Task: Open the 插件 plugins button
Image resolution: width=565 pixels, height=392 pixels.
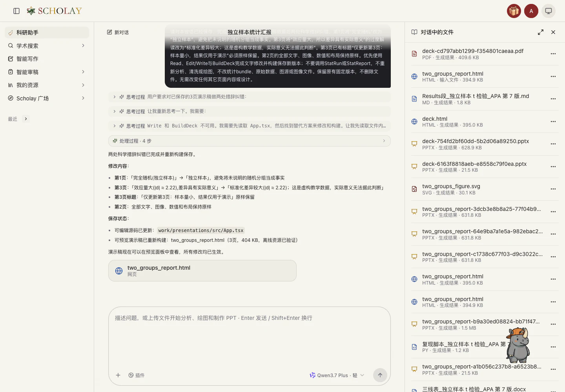Action: (x=137, y=375)
